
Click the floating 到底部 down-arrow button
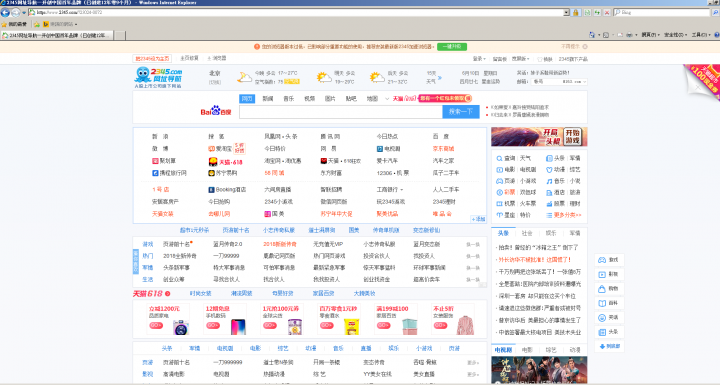tap(609, 346)
